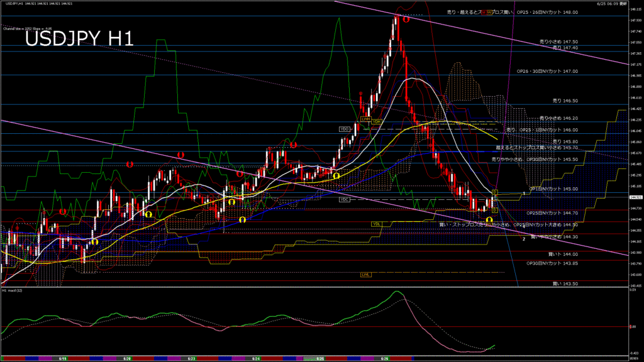
Task: Select the 6/24 date marker on the time axis
Action: pos(256,359)
